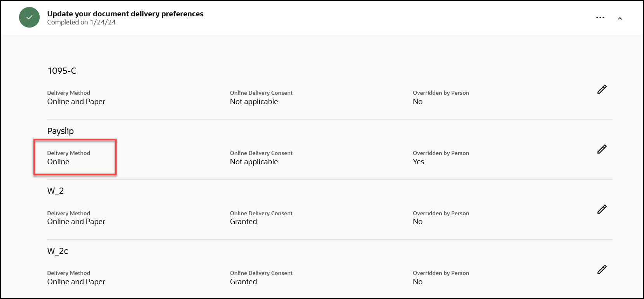Open the three-dot more actions menu
This screenshot has width=644, height=299.
click(x=600, y=18)
